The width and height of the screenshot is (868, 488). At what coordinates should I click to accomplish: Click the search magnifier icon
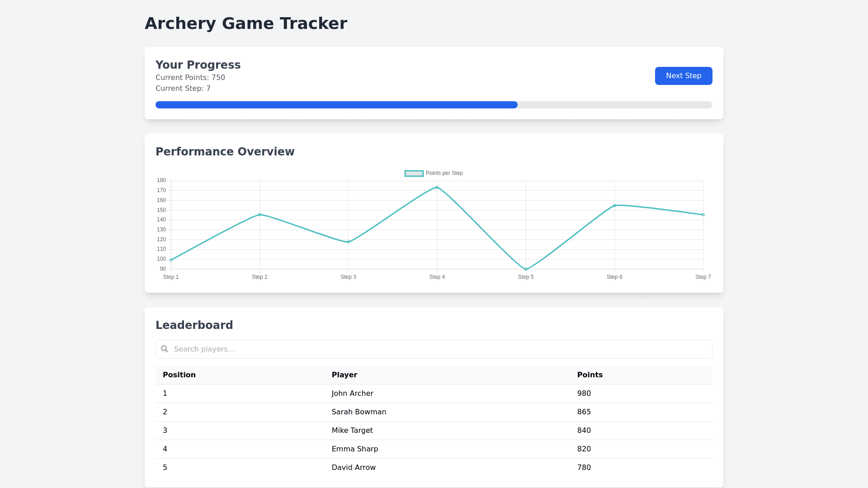click(x=165, y=349)
